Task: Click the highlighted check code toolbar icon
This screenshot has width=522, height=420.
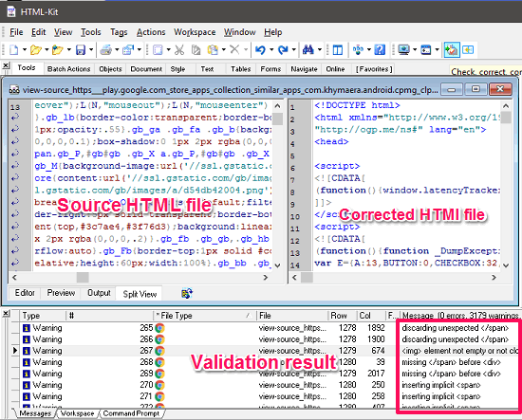Action: pos(452,50)
